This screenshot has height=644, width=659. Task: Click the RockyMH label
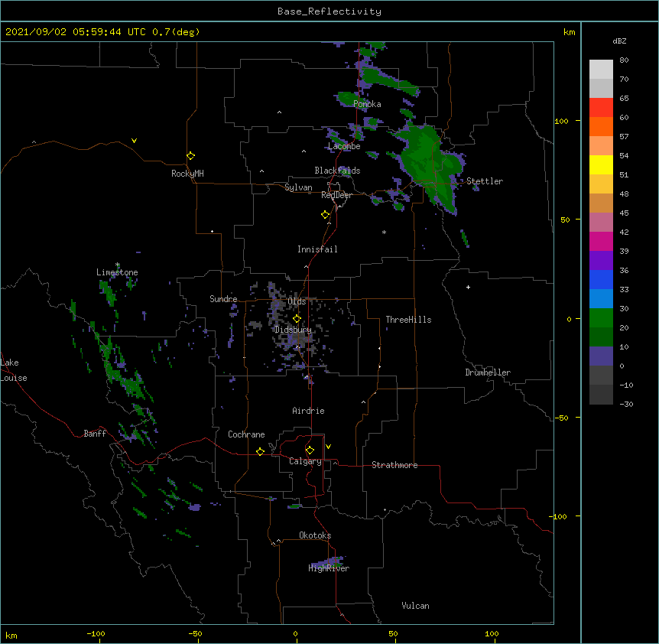tap(187, 174)
